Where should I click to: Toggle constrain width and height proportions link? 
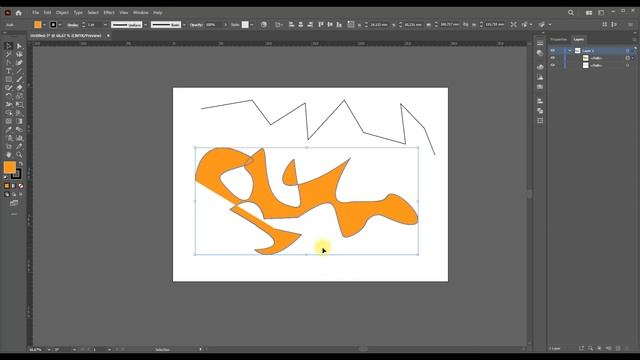[x=465, y=24]
